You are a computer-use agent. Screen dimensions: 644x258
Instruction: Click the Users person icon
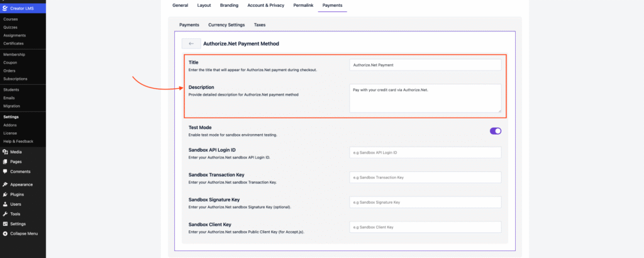tap(5, 204)
